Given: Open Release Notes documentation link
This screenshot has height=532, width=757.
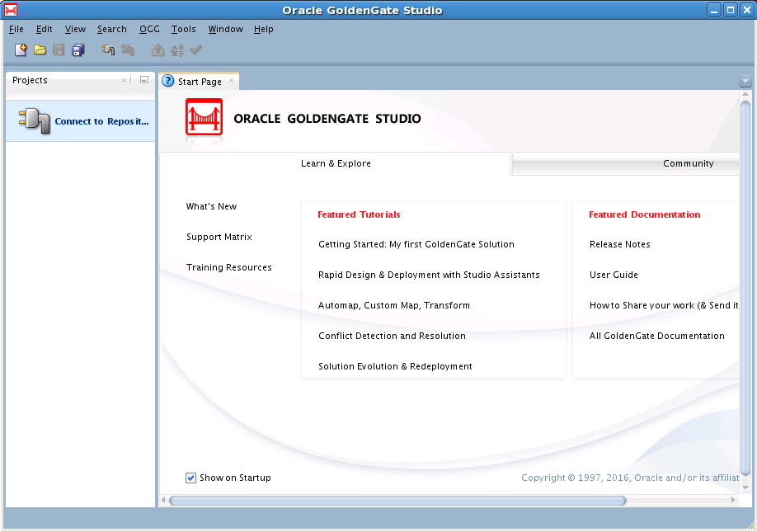Looking at the screenshot, I should (620, 244).
